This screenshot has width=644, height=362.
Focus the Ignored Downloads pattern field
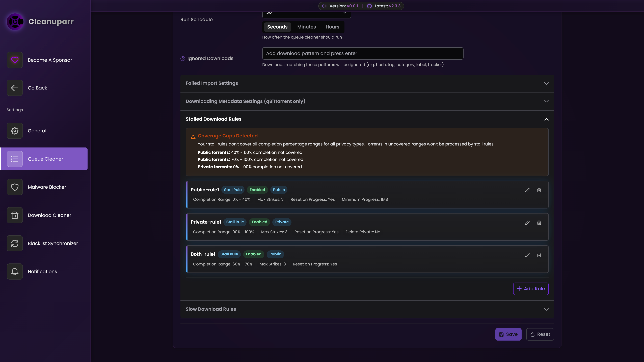(362, 53)
